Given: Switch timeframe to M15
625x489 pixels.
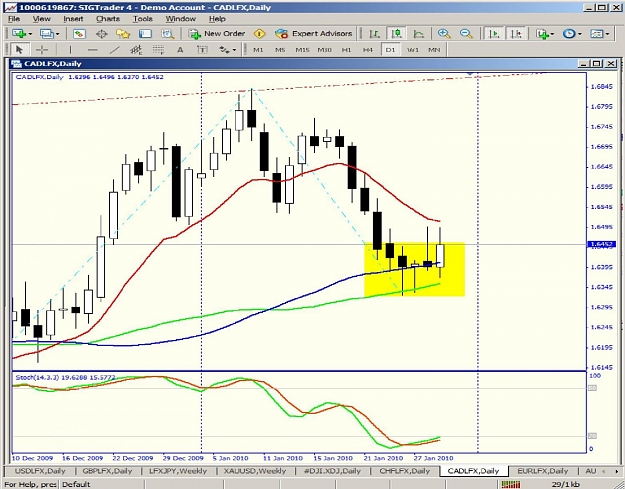Looking at the screenshot, I should pyautogui.click(x=303, y=50).
